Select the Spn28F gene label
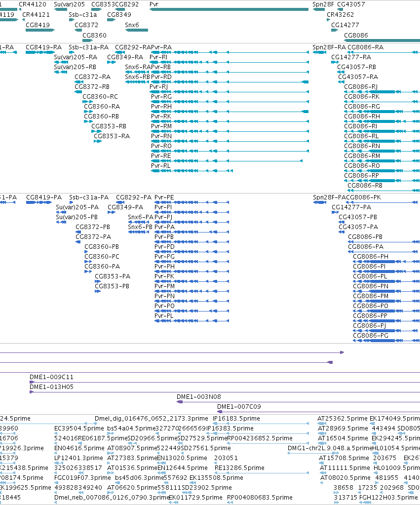The height and width of the screenshot is (505, 420). pyautogui.click(x=323, y=4)
